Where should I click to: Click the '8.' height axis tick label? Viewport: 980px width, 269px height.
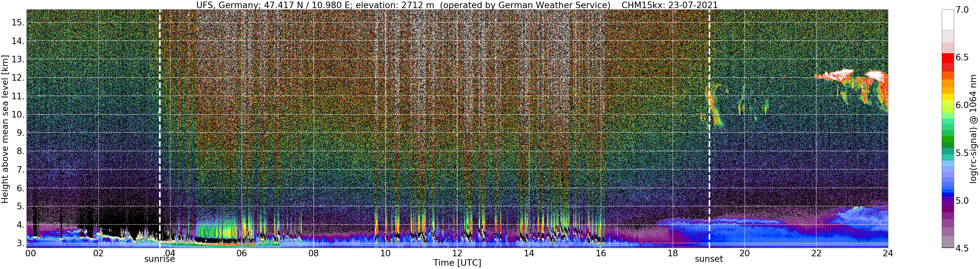point(20,151)
